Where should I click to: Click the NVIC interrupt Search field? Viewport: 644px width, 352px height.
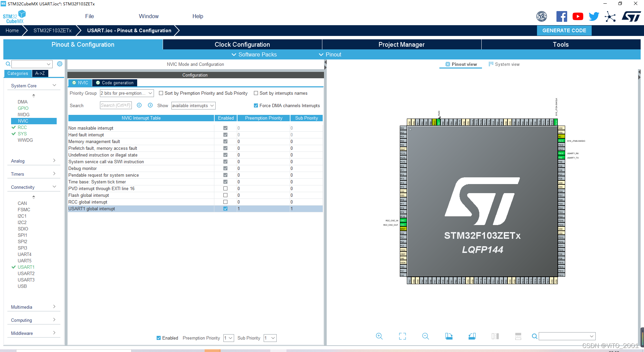coord(116,105)
